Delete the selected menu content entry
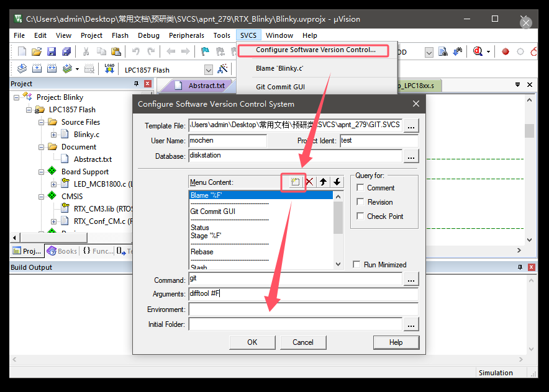The height and width of the screenshot is (392, 549). click(309, 182)
